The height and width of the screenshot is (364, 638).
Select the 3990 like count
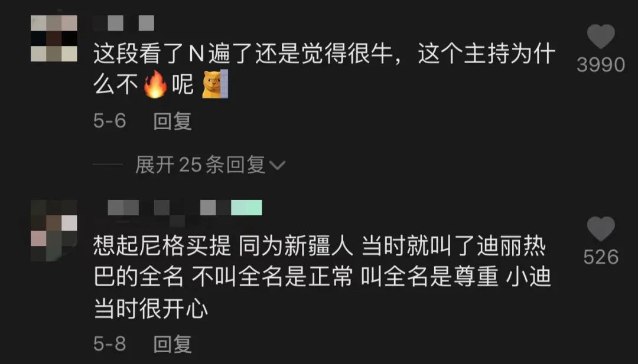coord(601,65)
